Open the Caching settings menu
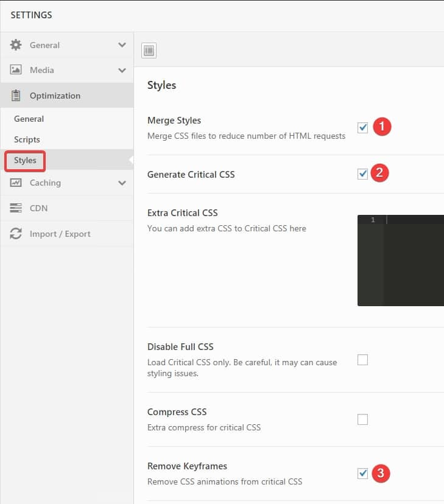Viewport: 444px width, 504px height. [67, 183]
